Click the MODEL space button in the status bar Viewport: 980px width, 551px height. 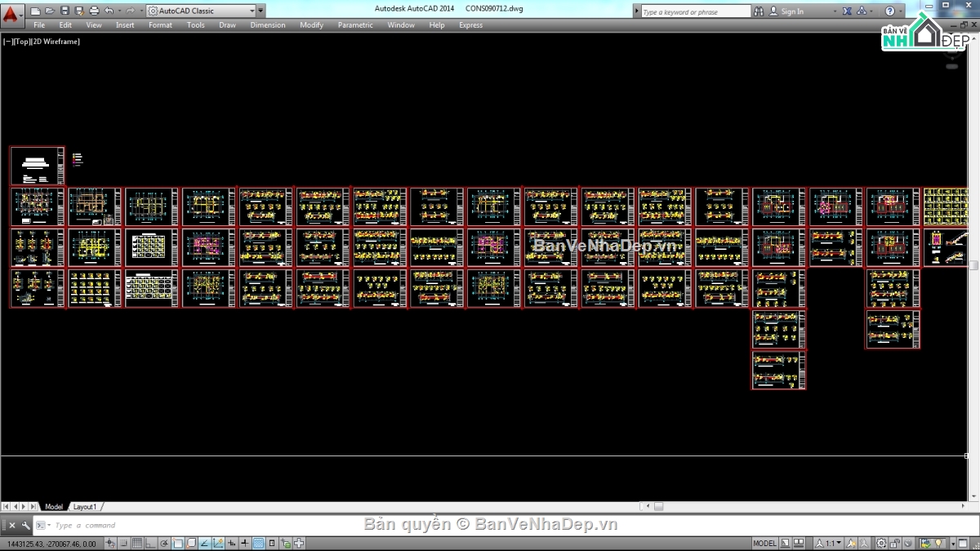764,544
